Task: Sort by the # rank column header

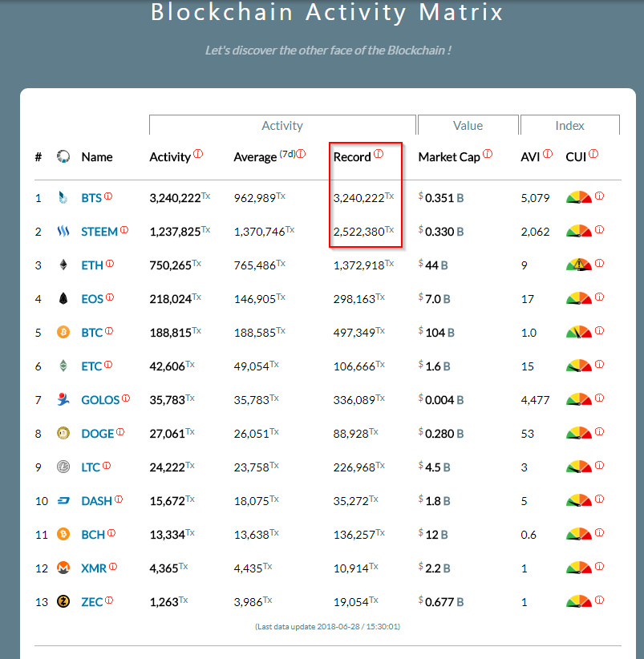Action: pos(38,157)
